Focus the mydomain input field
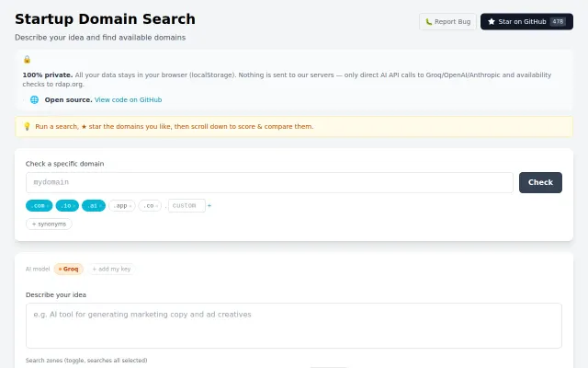Viewport: 588px width, 368px height. point(269,182)
